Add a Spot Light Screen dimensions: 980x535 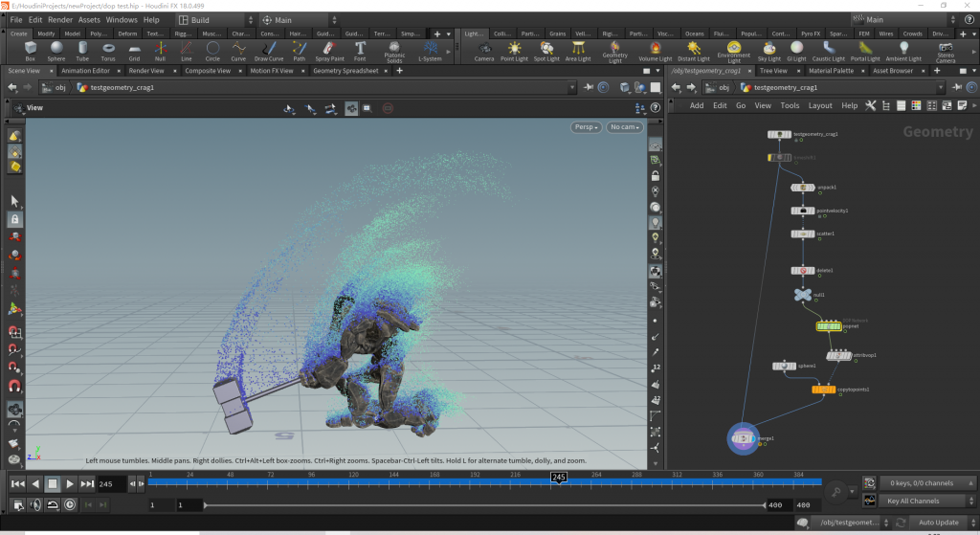point(546,52)
